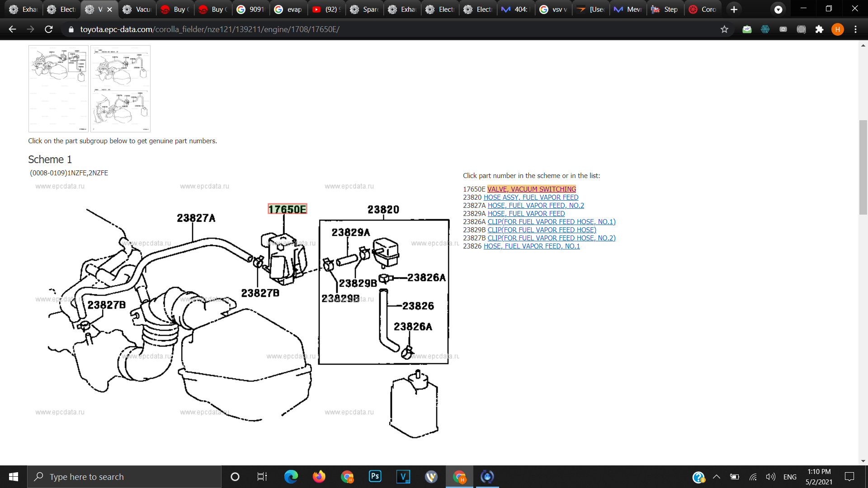Switch to the 'vsv v' Google tab
The width and height of the screenshot is (868, 488).
tap(554, 9)
